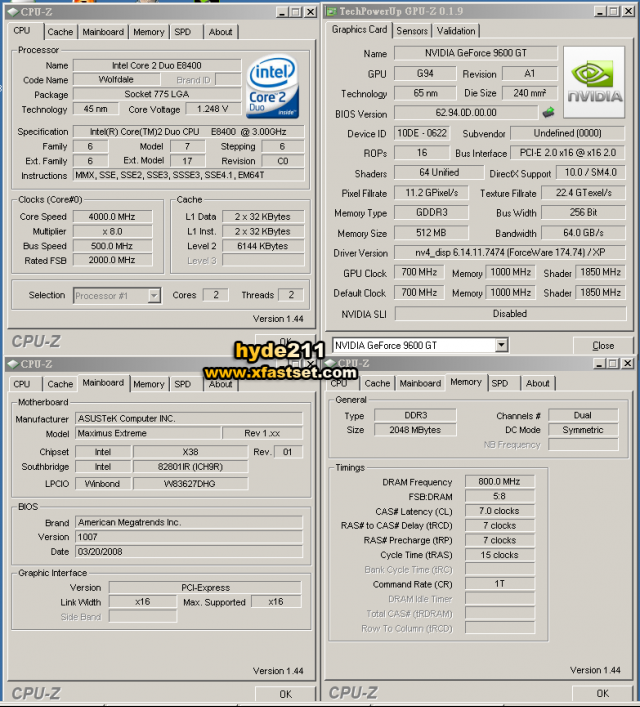
Task: Click the Multiplier x 8.0 value
Action: pos(112,231)
